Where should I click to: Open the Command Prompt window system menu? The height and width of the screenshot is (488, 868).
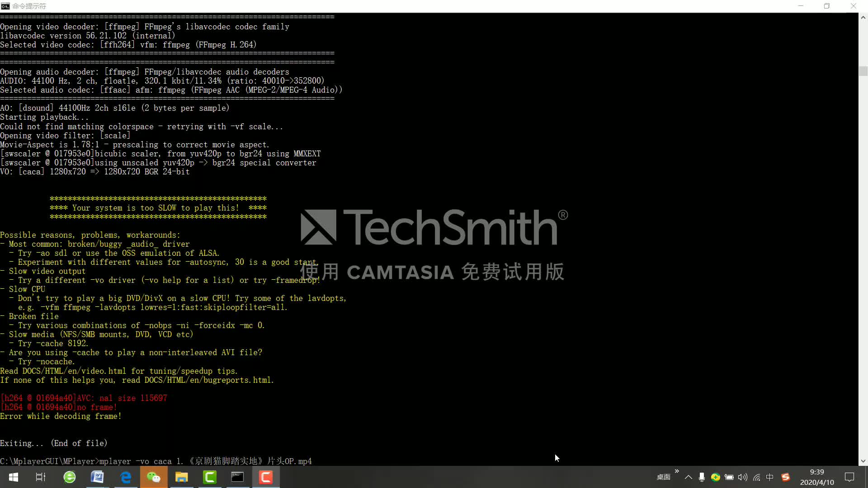pyautogui.click(x=5, y=6)
